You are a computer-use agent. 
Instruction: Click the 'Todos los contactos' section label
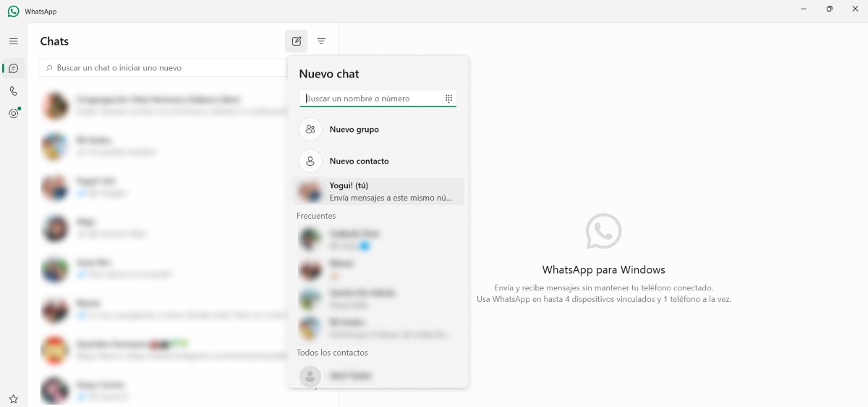click(x=332, y=353)
